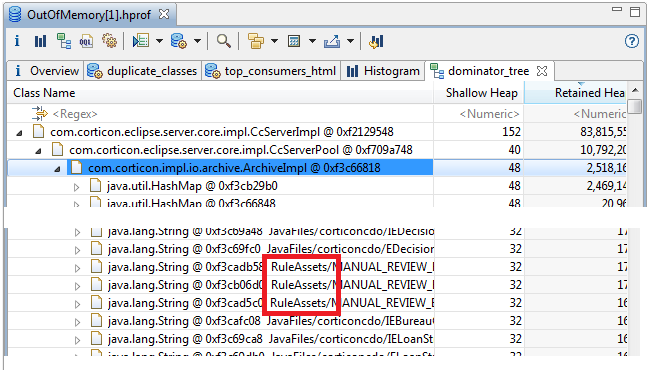Image resolution: width=649 pixels, height=372 pixels.
Task: Click the Shallow Heap Numeric filter field
Action: (x=479, y=113)
